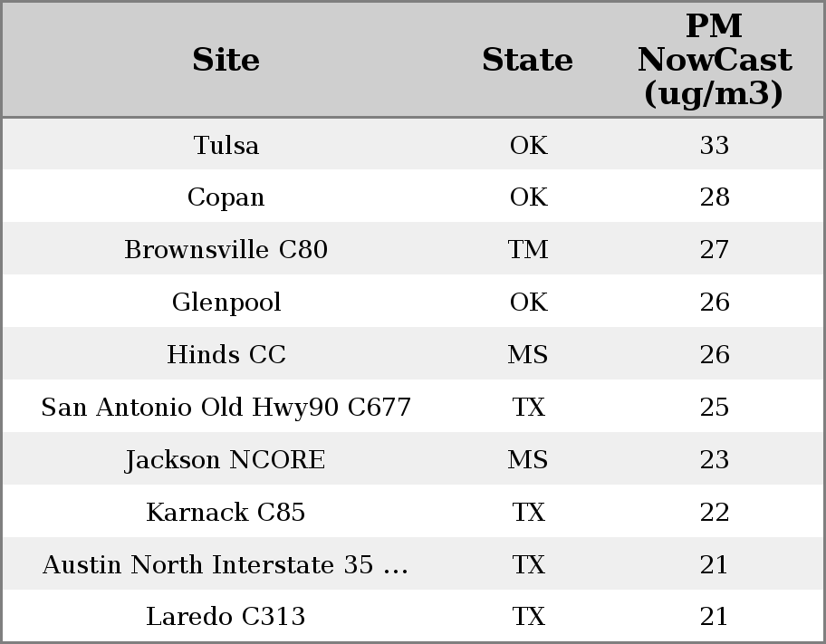This screenshot has width=826, height=644.
Task: Select the NowCast value 28
Action: [714, 197]
